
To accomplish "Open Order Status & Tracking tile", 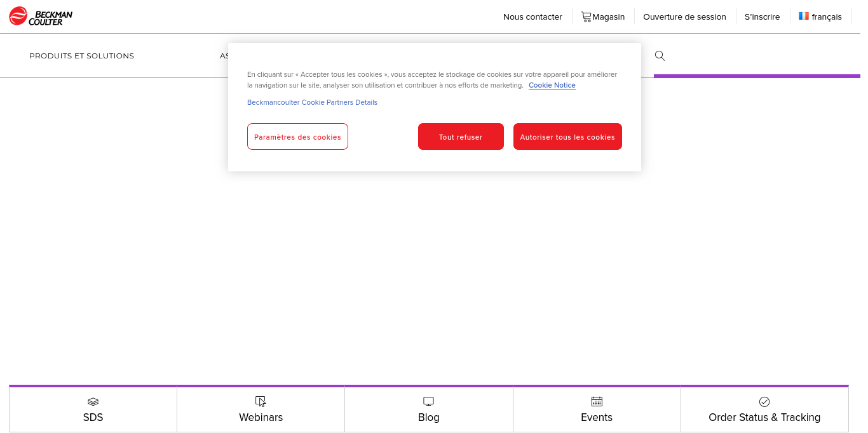I will 764,417.
